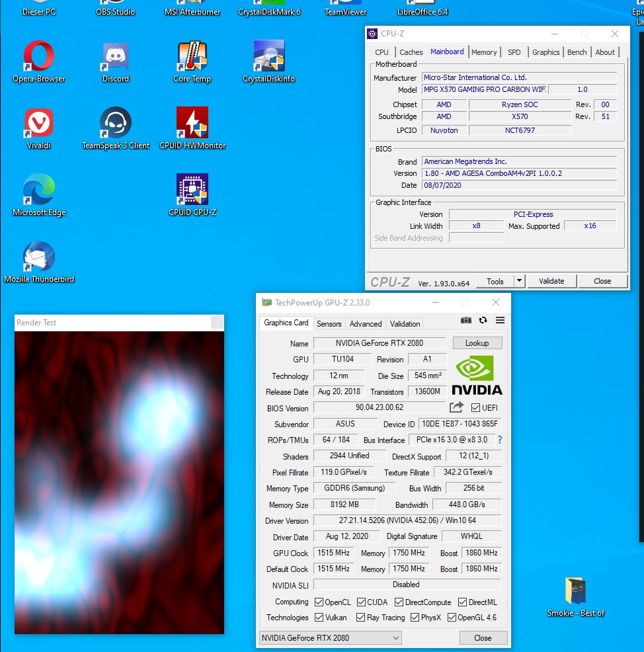Image resolution: width=644 pixels, height=652 pixels.
Task: Toggle the OpenGL 4.6 checkbox
Action: pos(452,618)
